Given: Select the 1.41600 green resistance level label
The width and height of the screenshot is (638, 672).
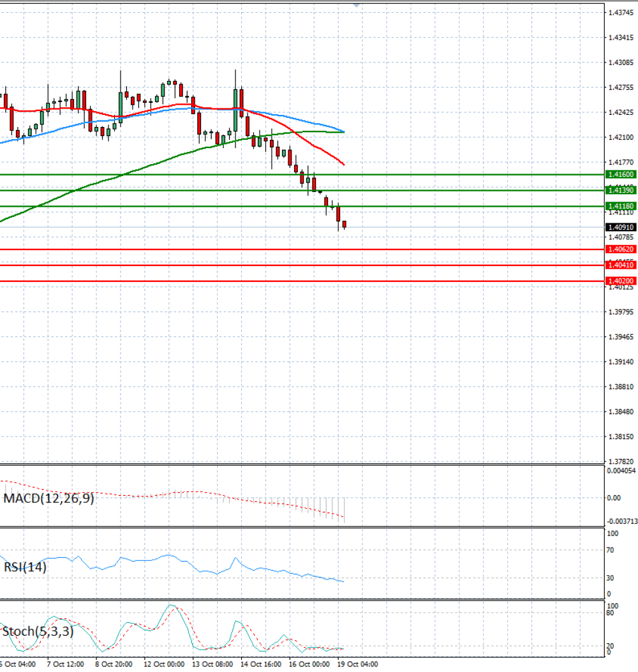Looking at the screenshot, I should pyautogui.click(x=621, y=174).
